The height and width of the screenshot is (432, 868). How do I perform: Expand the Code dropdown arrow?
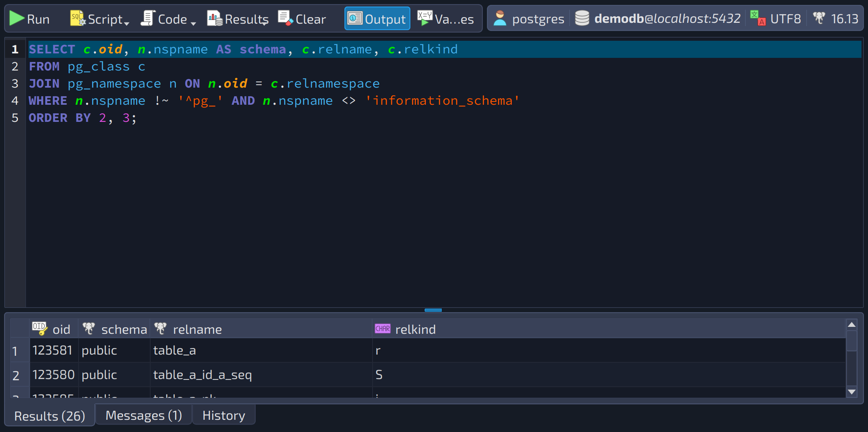click(x=193, y=24)
